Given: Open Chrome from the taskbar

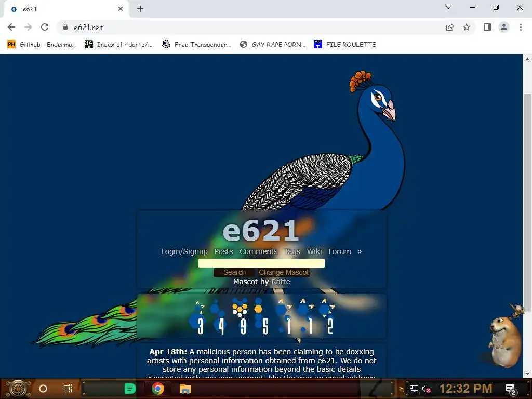Looking at the screenshot, I should coord(158,389).
